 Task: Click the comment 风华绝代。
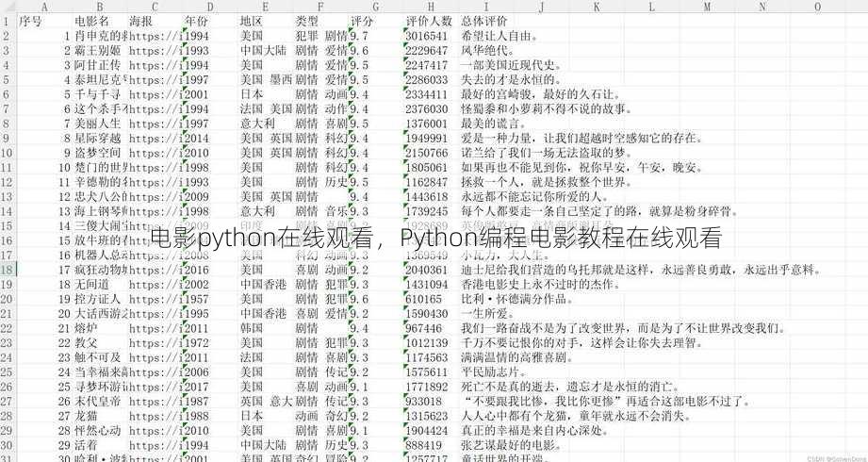488,51
